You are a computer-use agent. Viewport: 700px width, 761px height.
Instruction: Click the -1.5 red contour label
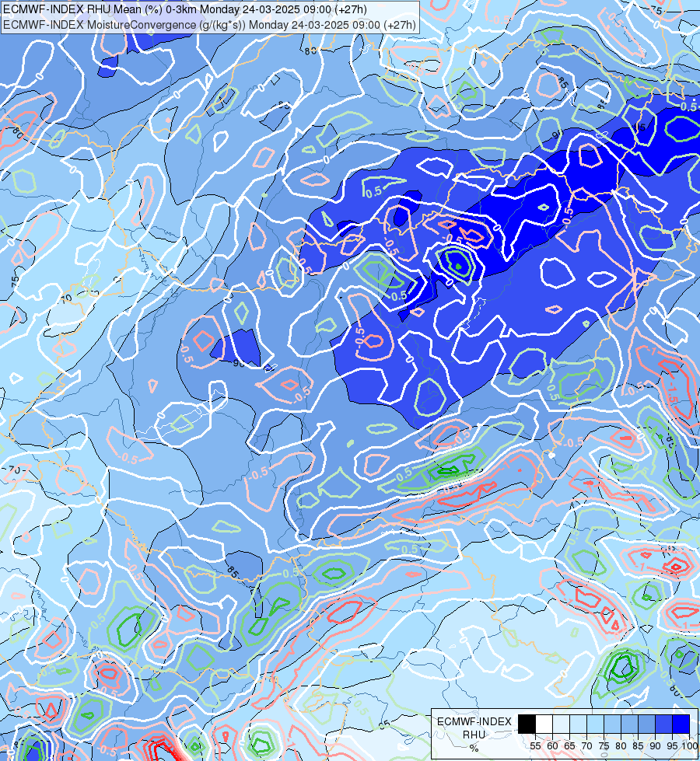pos(672,392)
